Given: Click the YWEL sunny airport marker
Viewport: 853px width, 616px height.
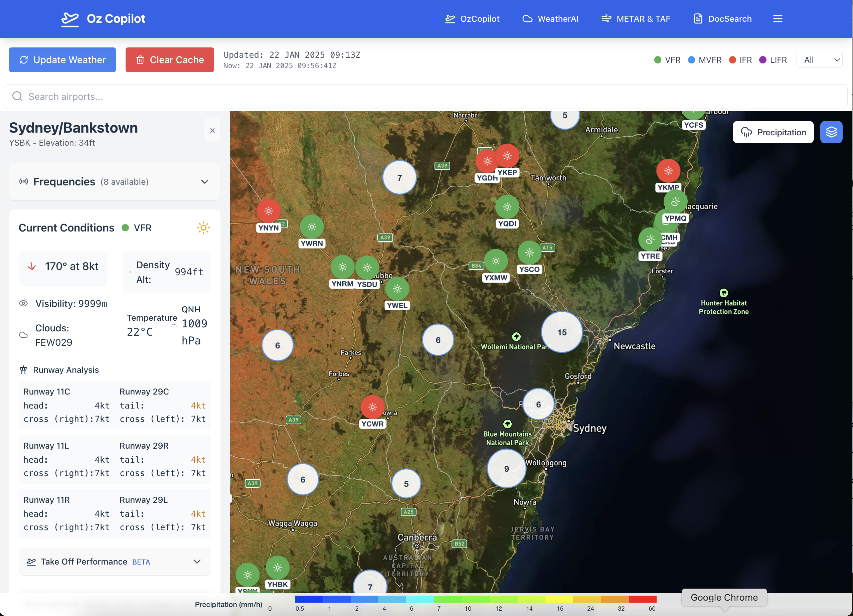Looking at the screenshot, I should (397, 289).
